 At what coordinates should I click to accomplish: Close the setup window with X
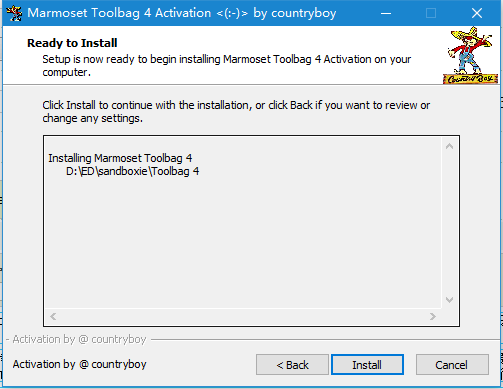pos(477,13)
